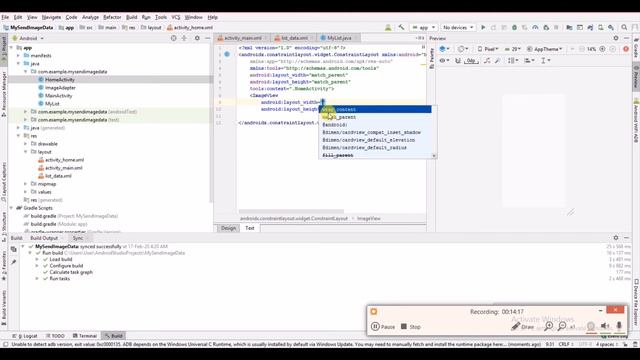Select wrap_content in autocomplete popup

click(375, 109)
